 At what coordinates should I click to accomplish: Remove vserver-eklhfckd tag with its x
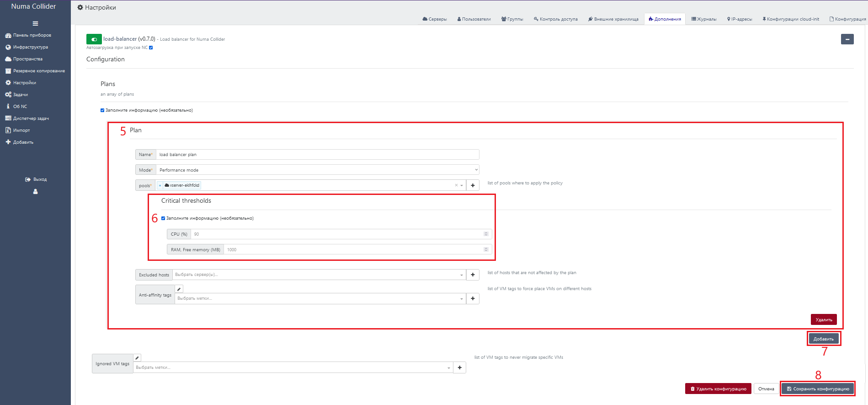point(160,185)
